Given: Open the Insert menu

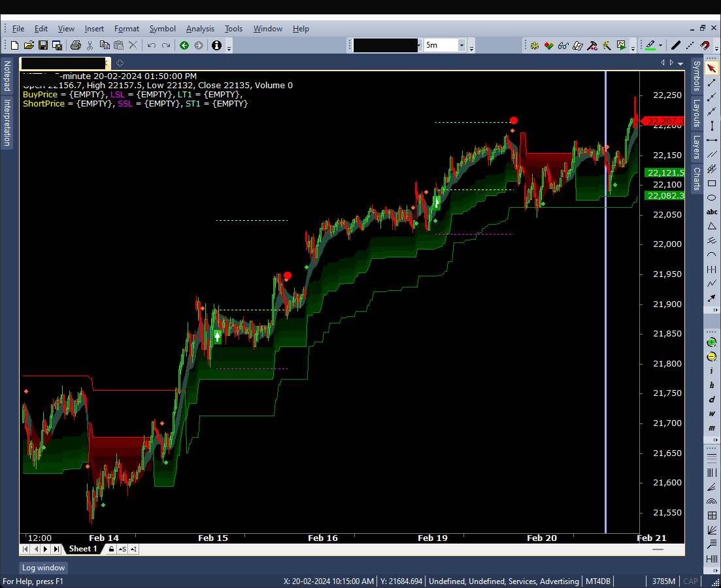Looking at the screenshot, I should [x=94, y=29].
